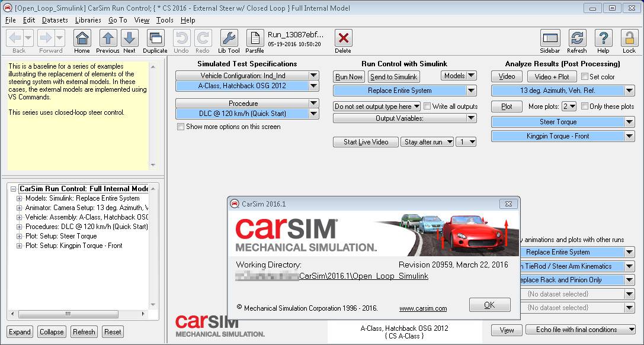Click the Plot button

tap(507, 107)
